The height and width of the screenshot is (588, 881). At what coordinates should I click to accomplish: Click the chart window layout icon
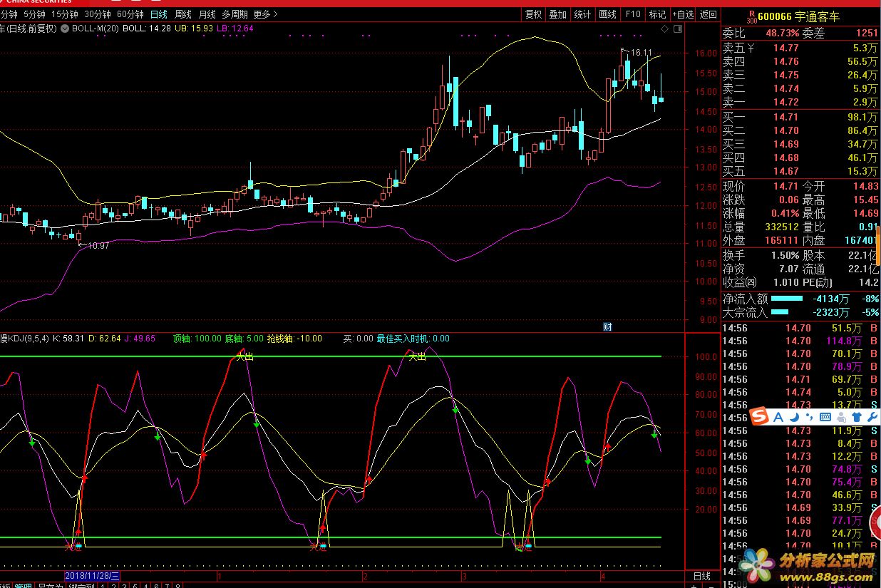[x=676, y=29]
